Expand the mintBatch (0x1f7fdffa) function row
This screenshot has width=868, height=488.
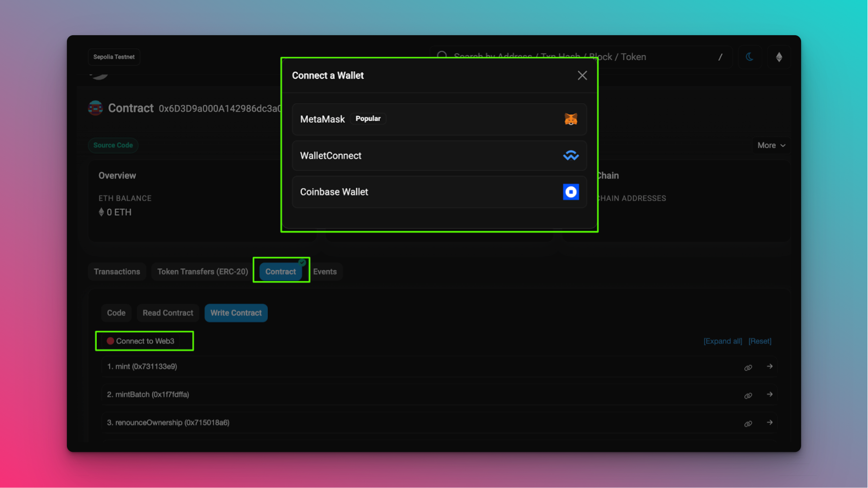click(439, 395)
